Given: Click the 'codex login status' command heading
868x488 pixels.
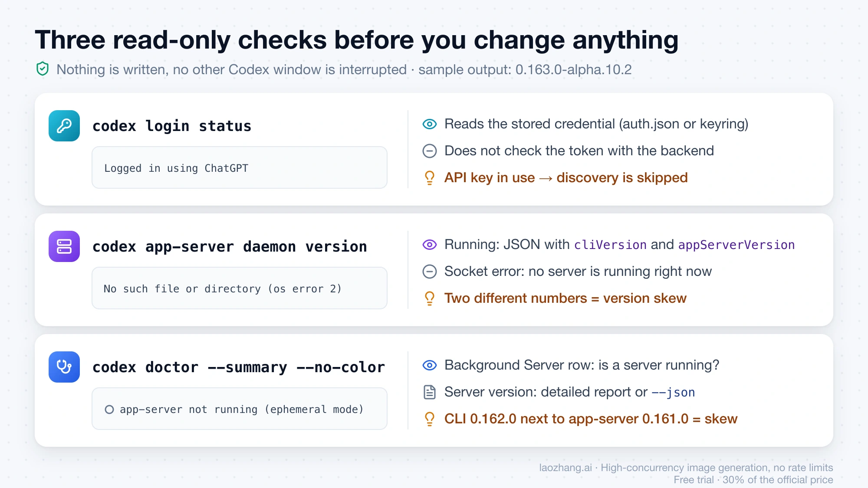Looking at the screenshot, I should pyautogui.click(x=172, y=126).
